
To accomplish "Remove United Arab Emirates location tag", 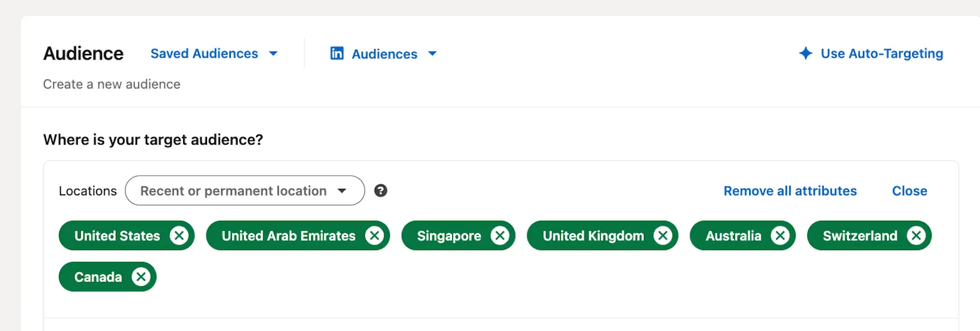I will pos(374,236).
